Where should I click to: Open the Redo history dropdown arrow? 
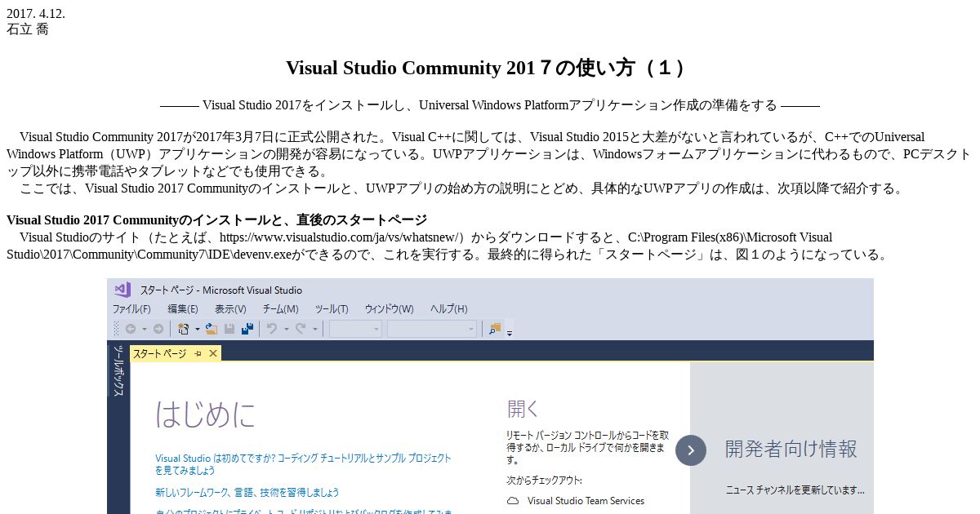point(314,330)
